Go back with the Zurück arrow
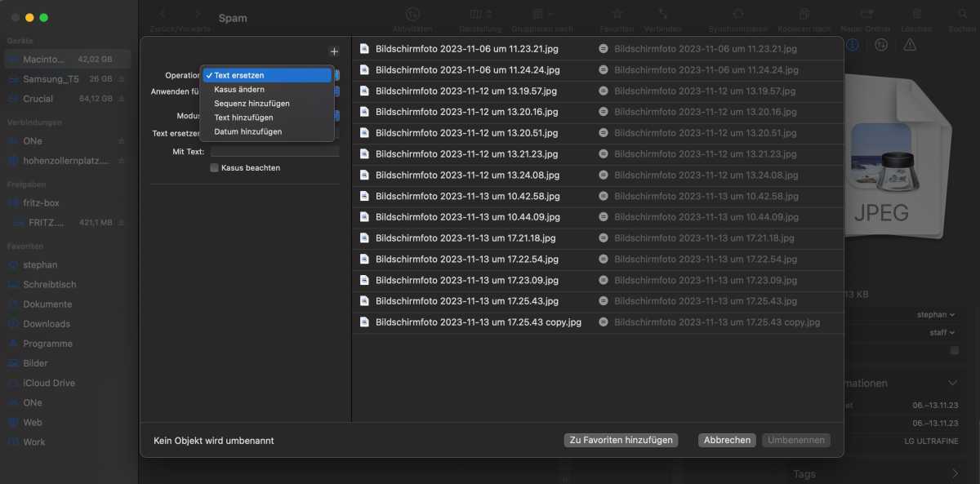This screenshot has width=980, height=484. point(163,14)
